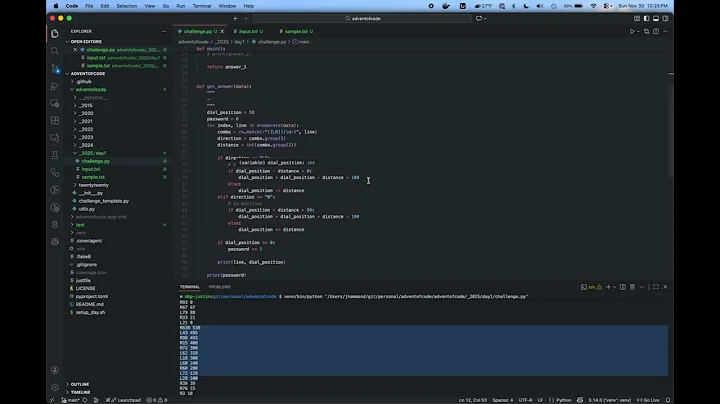Open the run button dropdown arrow
720x404 pixels.
(638, 31)
